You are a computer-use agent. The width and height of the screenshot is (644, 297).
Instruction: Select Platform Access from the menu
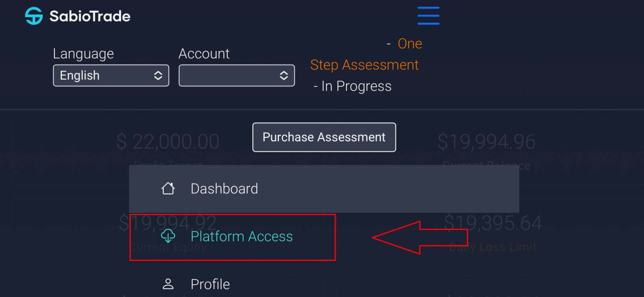(x=241, y=236)
